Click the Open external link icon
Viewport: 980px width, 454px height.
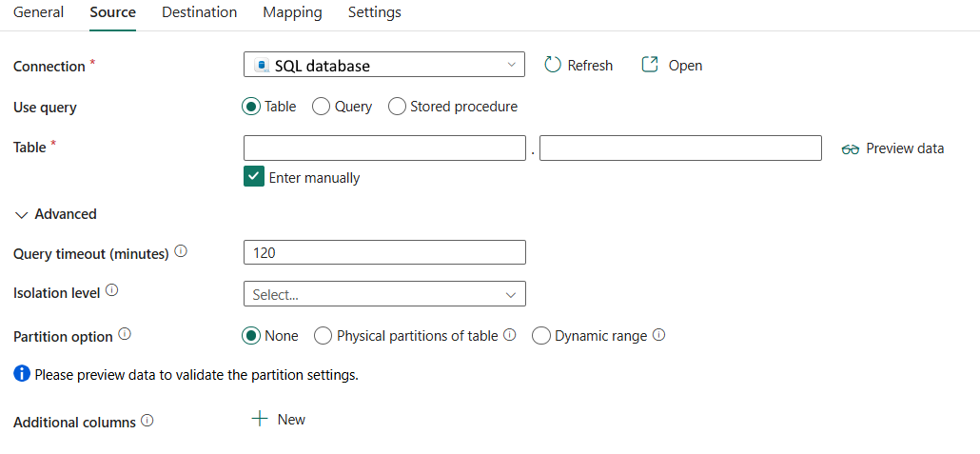650,65
